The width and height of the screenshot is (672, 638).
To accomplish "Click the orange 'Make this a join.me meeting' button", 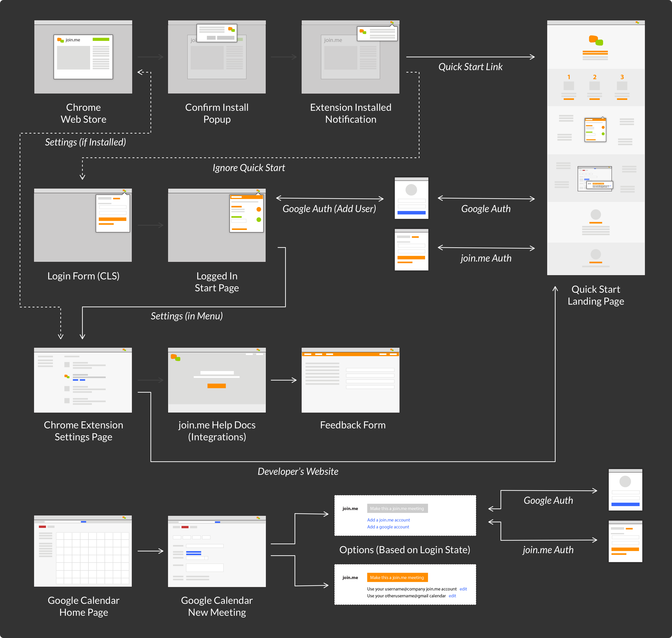I will (x=397, y=578).
